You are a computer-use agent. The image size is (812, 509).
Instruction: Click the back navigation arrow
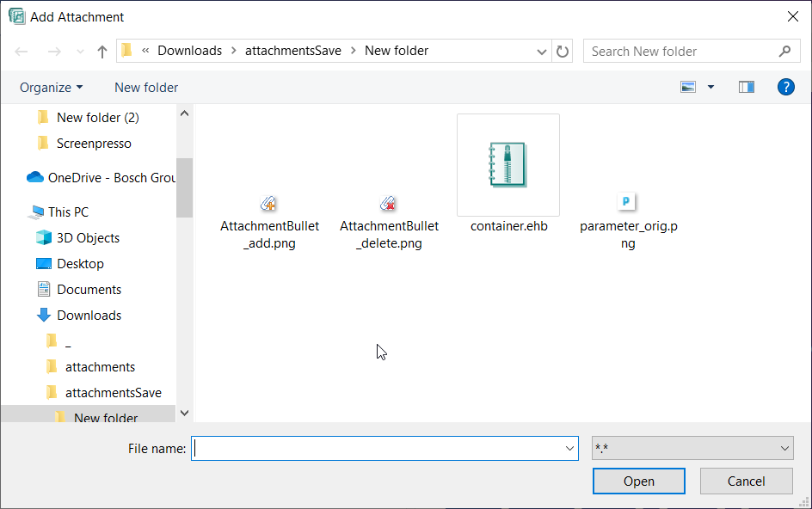point(21,52)
